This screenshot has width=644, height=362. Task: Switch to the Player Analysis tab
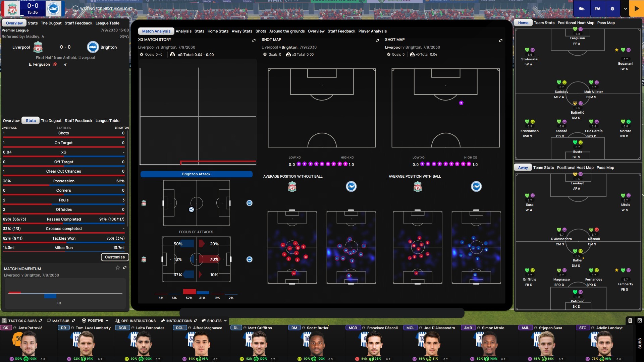[x=372, y=31]
